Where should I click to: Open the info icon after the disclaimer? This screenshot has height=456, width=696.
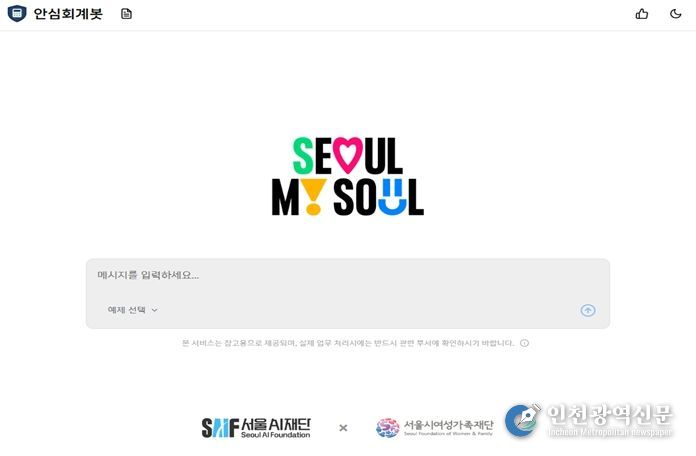coord(524,343)
